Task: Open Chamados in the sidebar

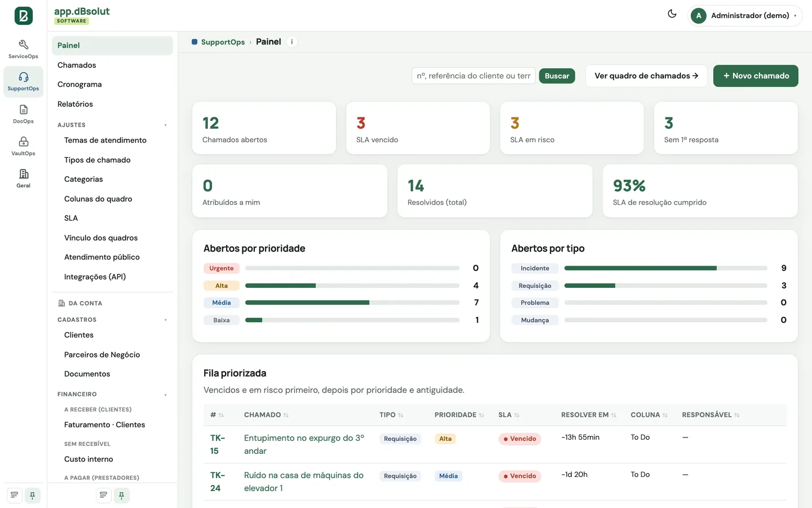Action: (x=112, y=65)
